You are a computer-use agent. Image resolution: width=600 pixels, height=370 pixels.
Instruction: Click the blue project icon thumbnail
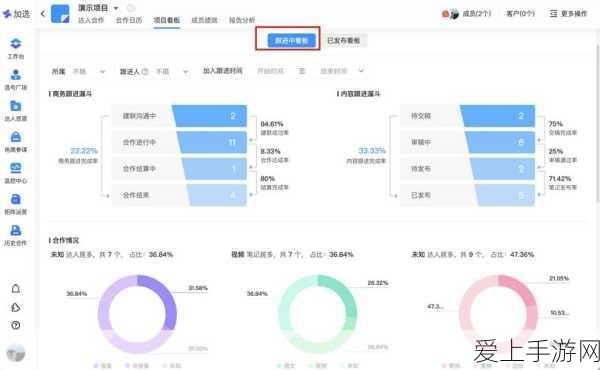60,14
